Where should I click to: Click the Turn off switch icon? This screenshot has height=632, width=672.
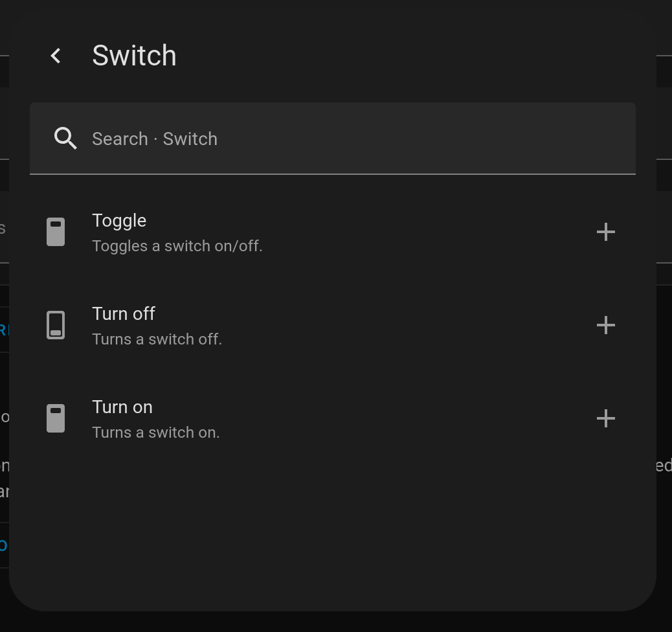pos(56,325)
